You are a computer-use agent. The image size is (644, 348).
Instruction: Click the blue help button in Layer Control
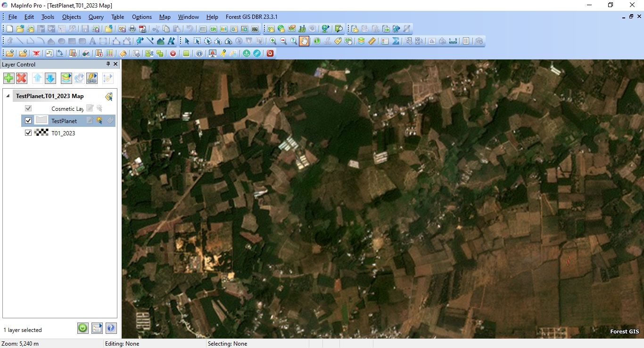pyautogui.click(x=111, y=328)
